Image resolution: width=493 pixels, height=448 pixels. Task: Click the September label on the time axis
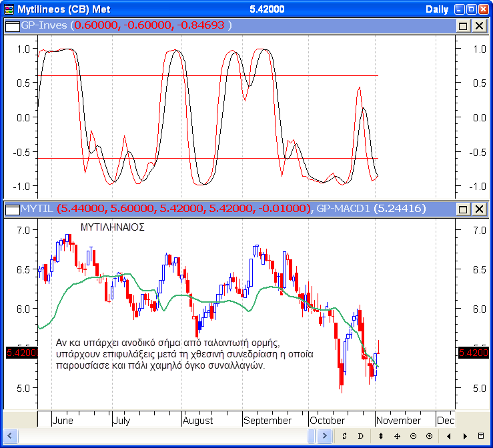268,421
